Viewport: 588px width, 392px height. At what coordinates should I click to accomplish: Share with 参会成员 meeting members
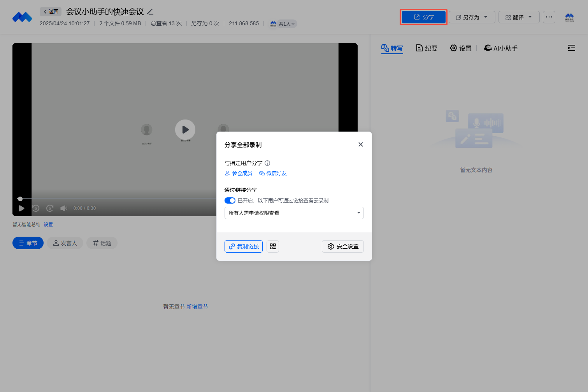click(x=239, y=173)
